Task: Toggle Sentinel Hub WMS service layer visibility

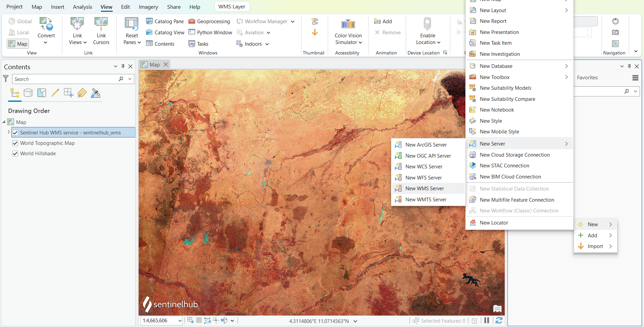Action: [x=15, y=132]
